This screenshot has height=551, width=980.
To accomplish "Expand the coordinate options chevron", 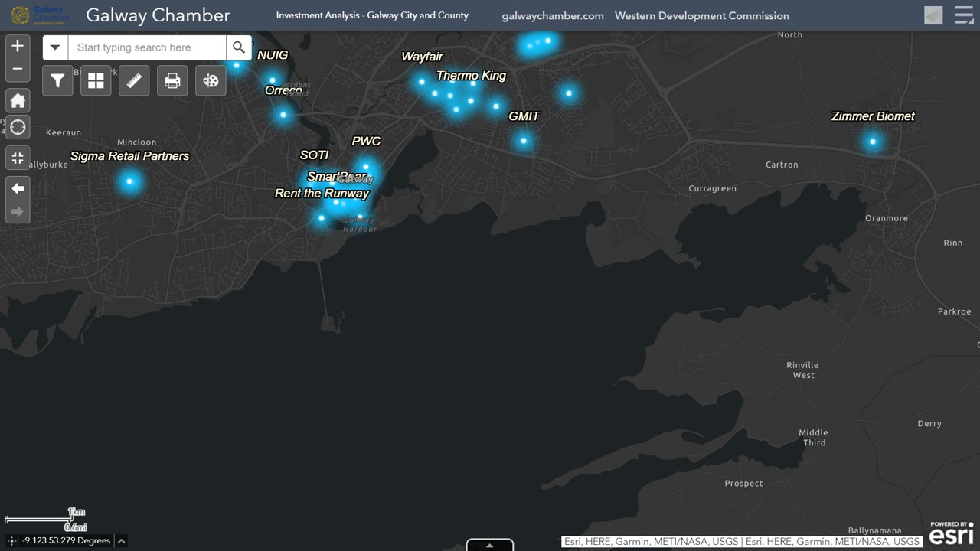I will [x=121, y=540].
